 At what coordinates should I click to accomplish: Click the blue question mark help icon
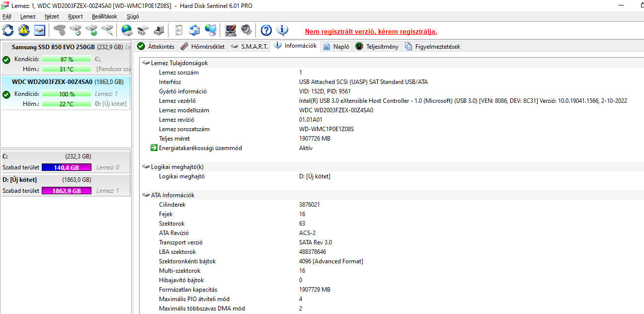tap(266, 30)
